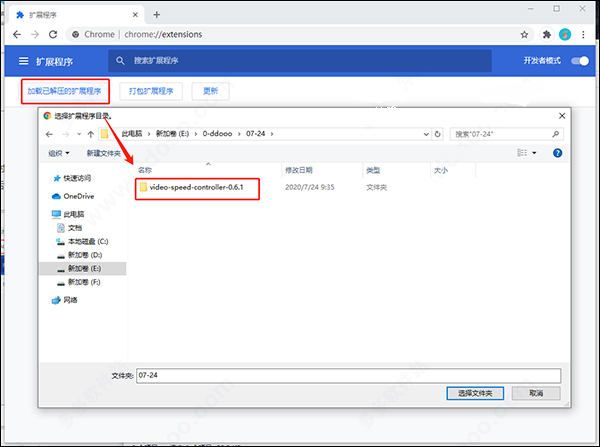Click the profile avatar icon
This screenshot has width=600, height=447.
[565, 35]
